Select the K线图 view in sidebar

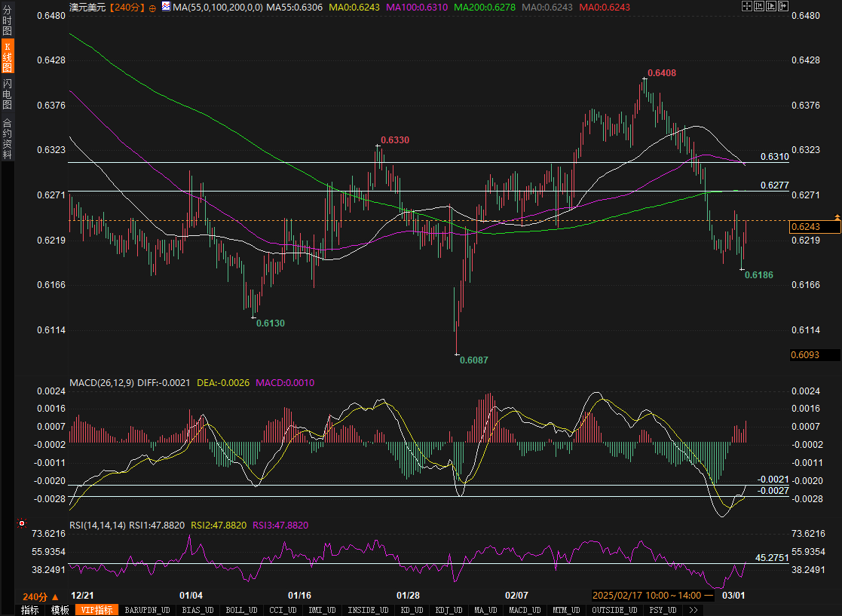tap(7, 58)
